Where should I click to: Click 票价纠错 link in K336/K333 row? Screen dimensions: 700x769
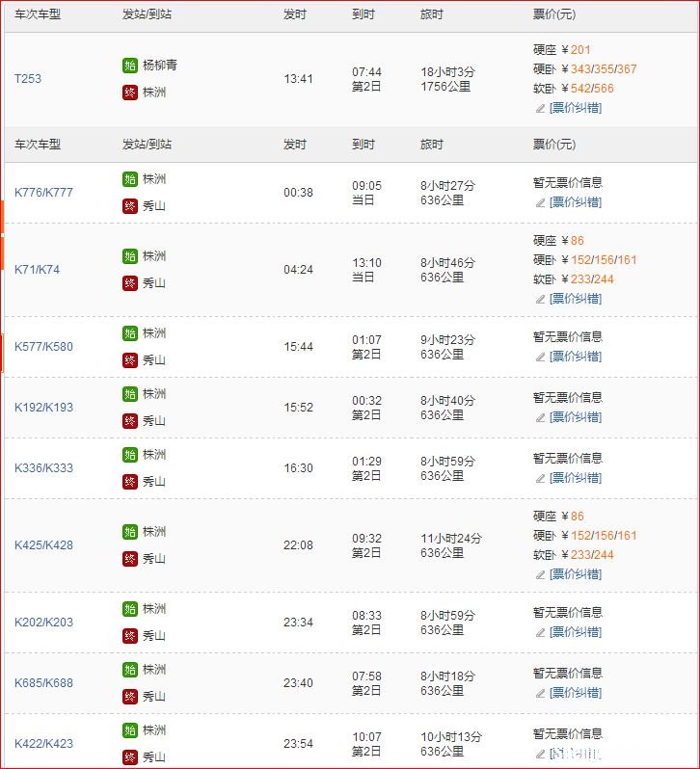(x=576, y=478)
